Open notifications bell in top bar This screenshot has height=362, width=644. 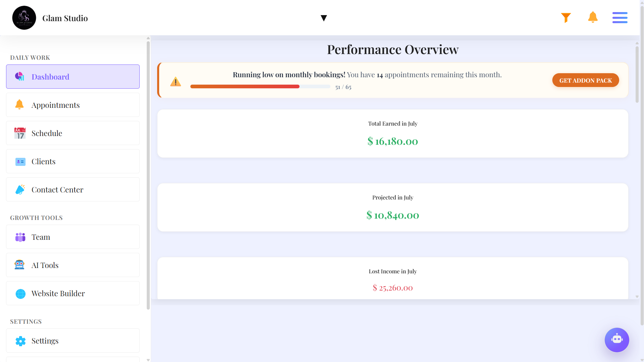click(593, 17)
